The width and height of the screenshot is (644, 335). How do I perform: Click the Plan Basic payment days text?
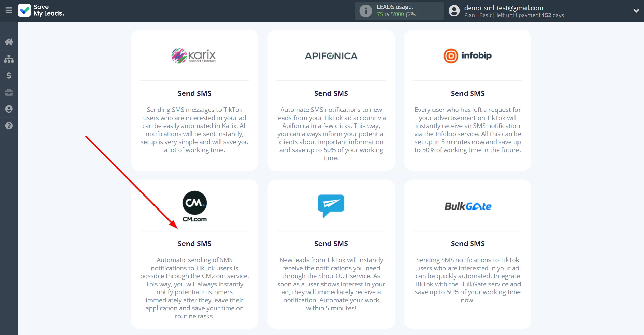pos(514,15)
